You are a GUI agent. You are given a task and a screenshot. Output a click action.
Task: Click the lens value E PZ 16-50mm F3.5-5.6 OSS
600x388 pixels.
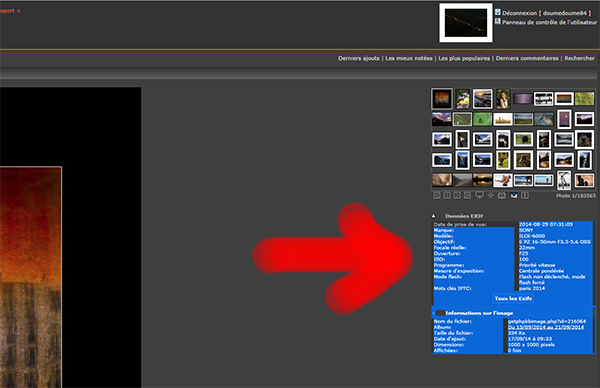tap(554, 242)
